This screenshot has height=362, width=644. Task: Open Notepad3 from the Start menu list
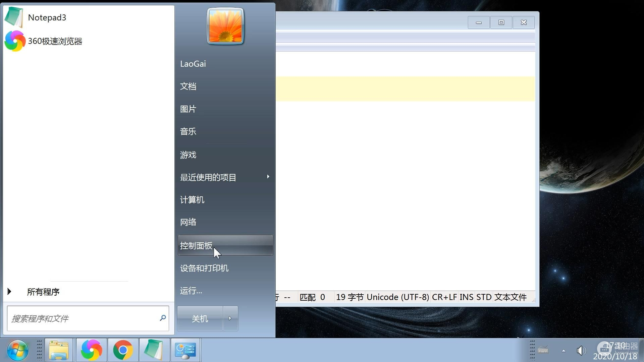coord(47,17)
